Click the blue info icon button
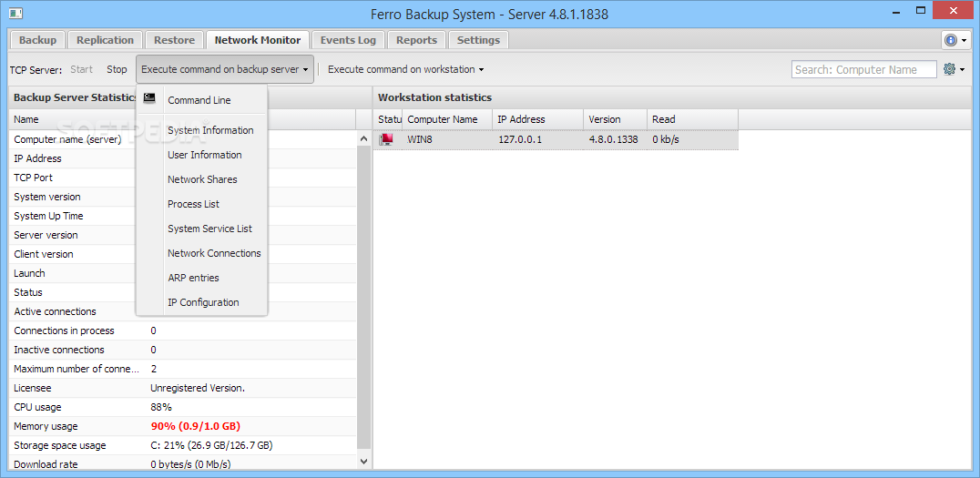This screenshot has height=478, width=980. point(951,40)
